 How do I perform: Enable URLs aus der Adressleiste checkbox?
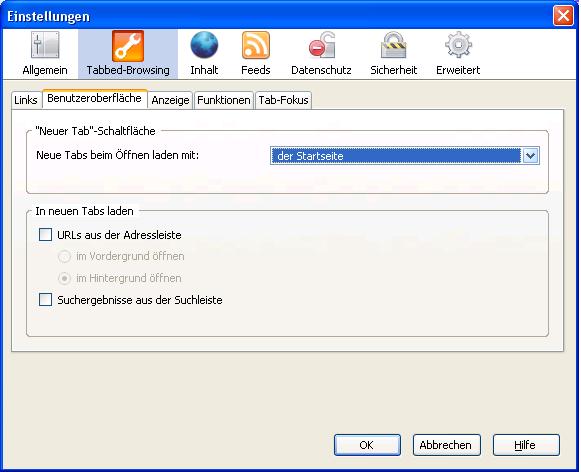(45, 235)
